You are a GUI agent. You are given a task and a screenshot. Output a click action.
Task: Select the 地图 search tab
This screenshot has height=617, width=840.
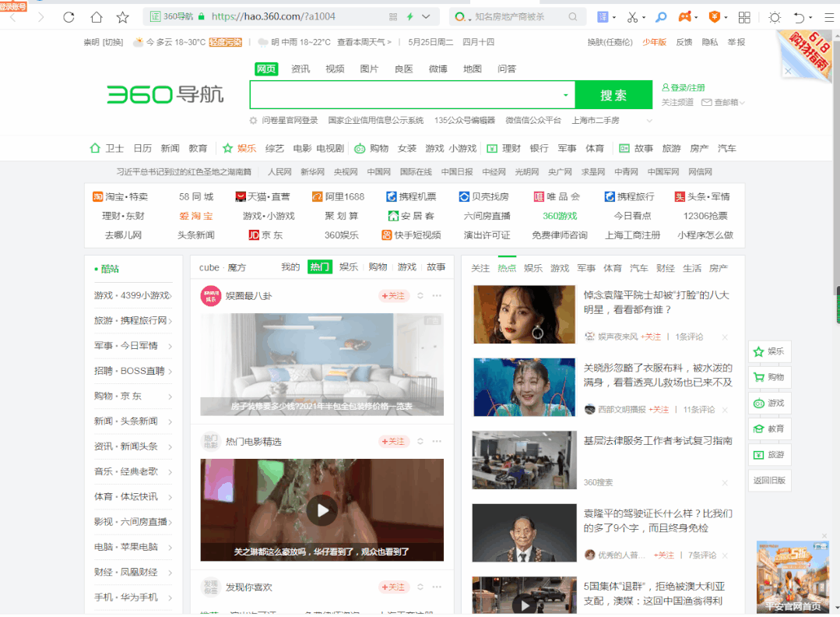472,69
